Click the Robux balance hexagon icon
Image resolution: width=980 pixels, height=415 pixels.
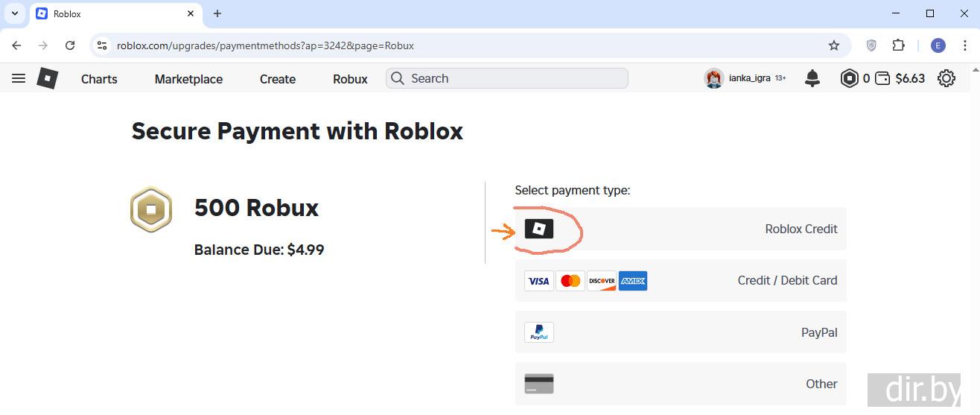(850, 78)
